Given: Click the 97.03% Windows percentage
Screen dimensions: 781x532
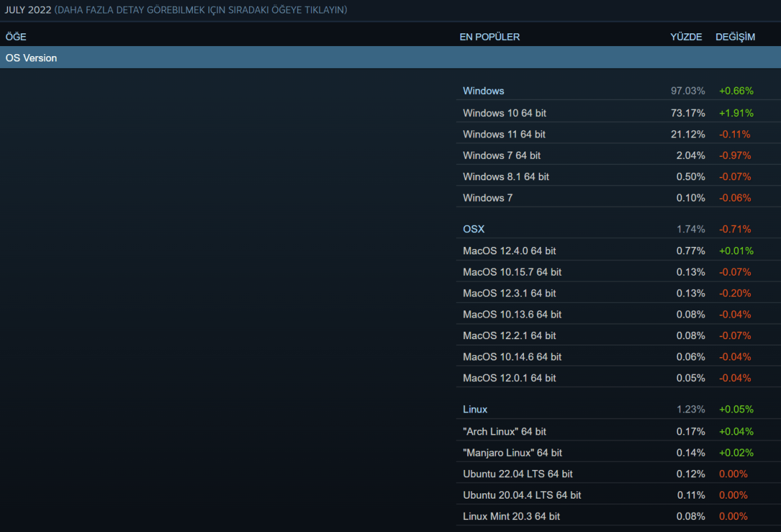Looking at the screenshot, I should [x=688, y=91].
